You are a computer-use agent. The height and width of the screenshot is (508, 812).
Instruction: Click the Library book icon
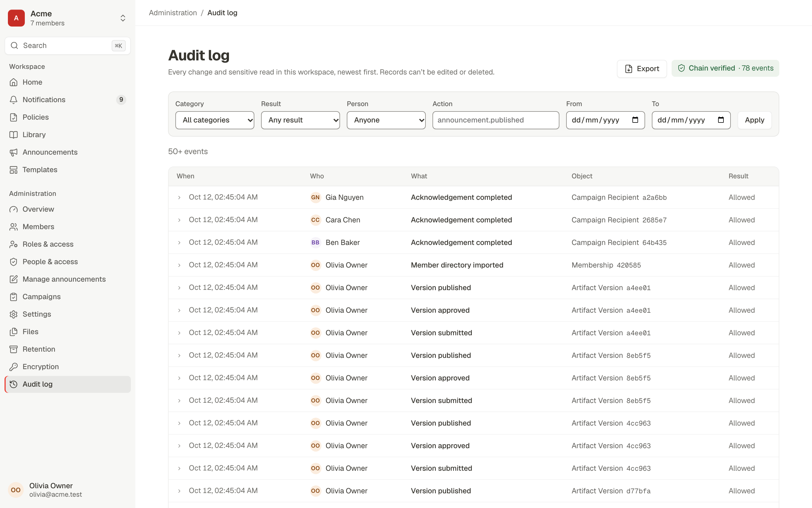[14, 135]
